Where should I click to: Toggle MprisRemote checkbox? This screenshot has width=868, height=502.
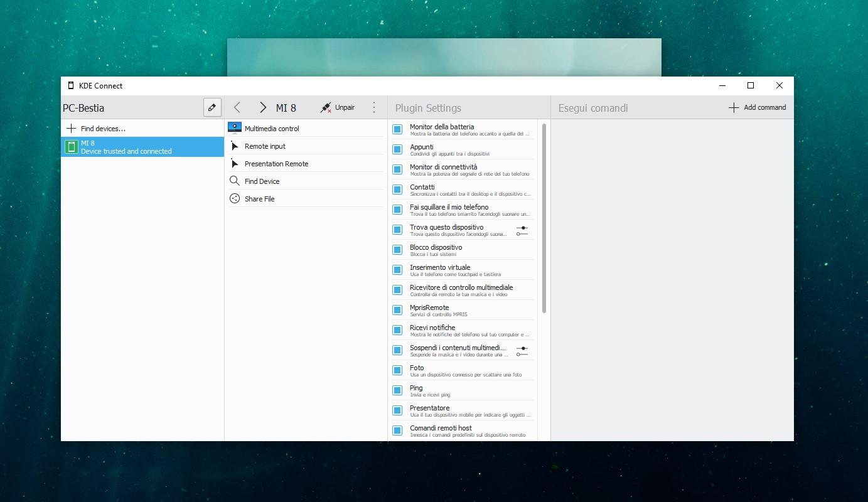click(x=397, y=310)
